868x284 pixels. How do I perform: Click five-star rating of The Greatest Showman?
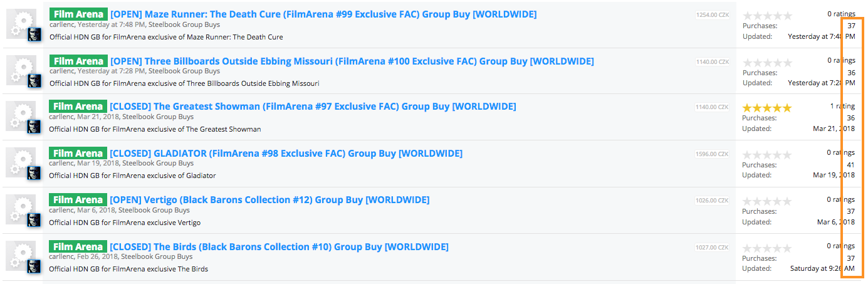(x=767, y=108)
